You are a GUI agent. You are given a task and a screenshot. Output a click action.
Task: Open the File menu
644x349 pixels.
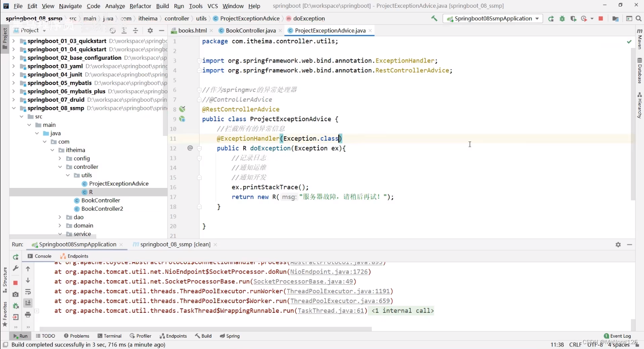[18, 6]
